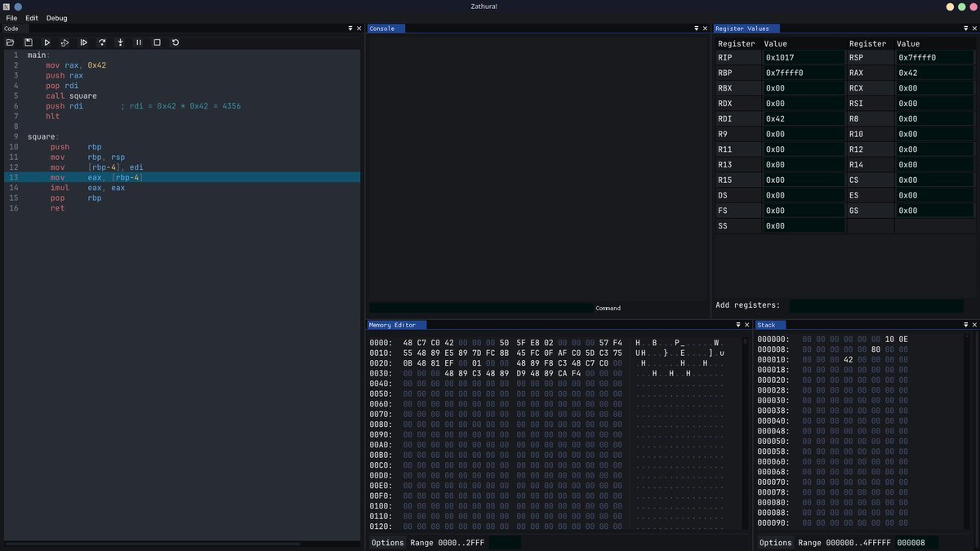Click the RAX register value field
This screenshot has height=551, width=980.
(x=935, y=73)
